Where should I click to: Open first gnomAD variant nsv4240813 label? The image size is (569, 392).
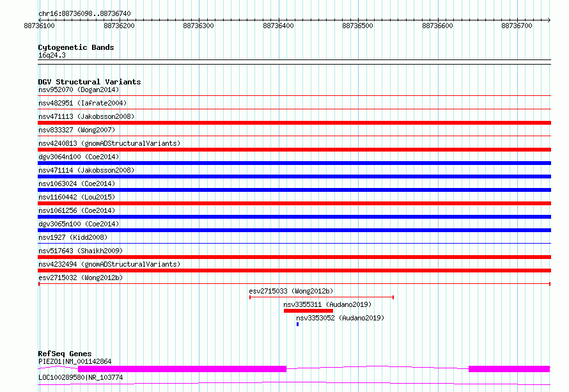(x=109, y=143)
